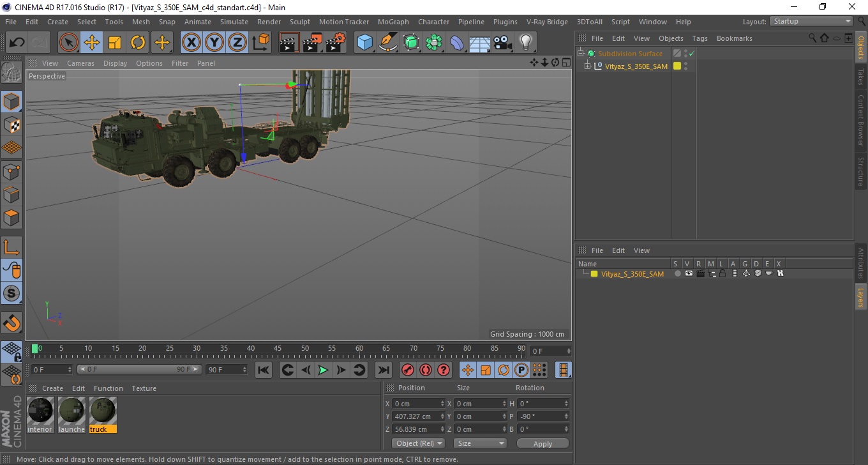Image resolution: width=868 pixels, height=465 pixels.
Task: Open the Sculpt menu
Action: click(300, 22)
